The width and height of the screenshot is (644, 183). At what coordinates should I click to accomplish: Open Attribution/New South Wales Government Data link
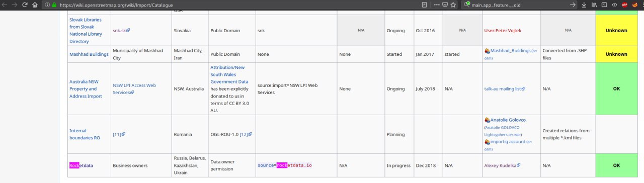229,74
